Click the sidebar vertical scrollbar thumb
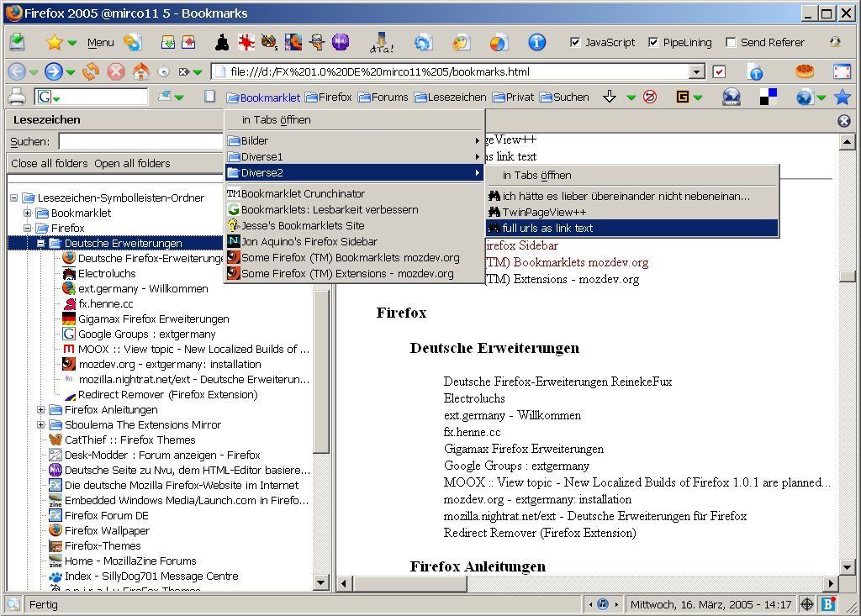This screenshot has width=861, height=616. coord(321,370)
